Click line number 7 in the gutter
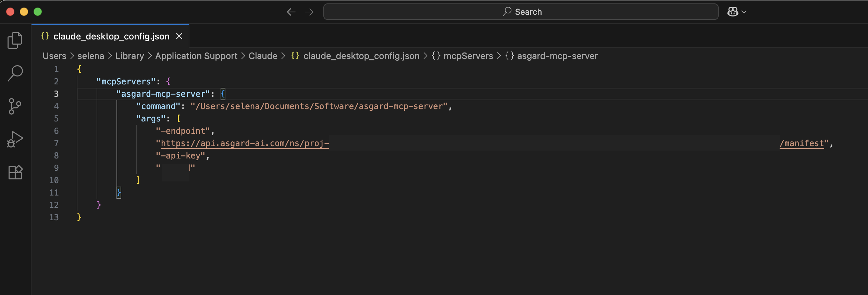The image size is (868, 295). 56,143
